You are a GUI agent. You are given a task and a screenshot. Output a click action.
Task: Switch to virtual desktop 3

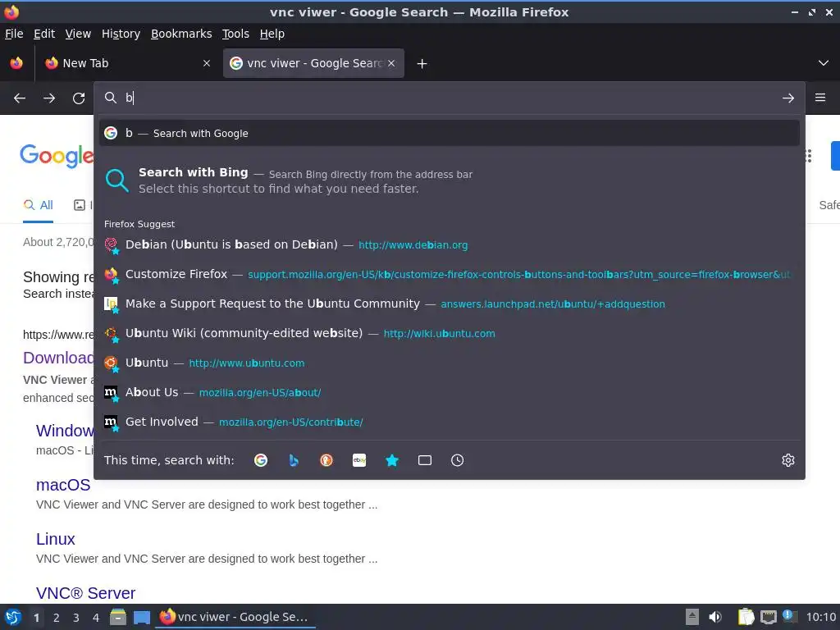pos(76,618)
